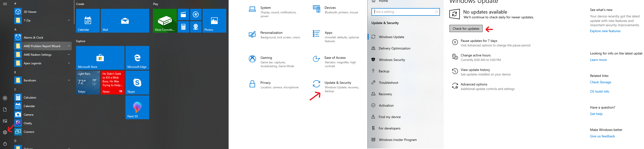Expand the AMD Radeon Settings folder
The height and width of the screenshot is (149, 644).
(69, 55)
